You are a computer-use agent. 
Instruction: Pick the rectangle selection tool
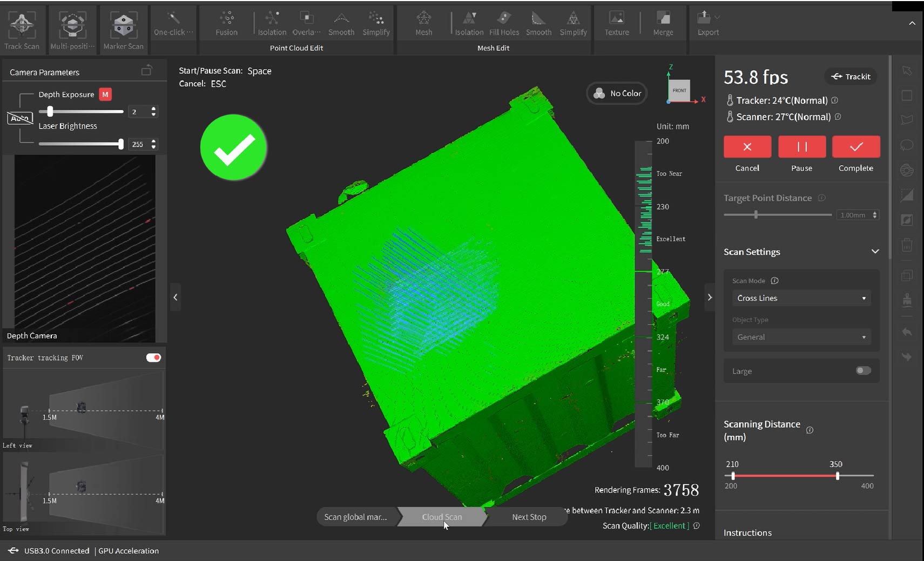point(907,96)
